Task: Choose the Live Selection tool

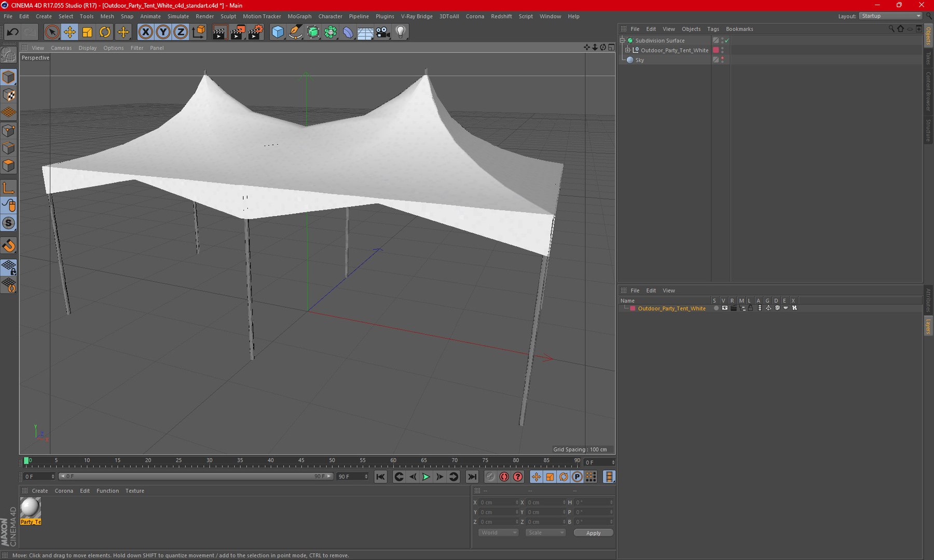Action: pos(51,32)
